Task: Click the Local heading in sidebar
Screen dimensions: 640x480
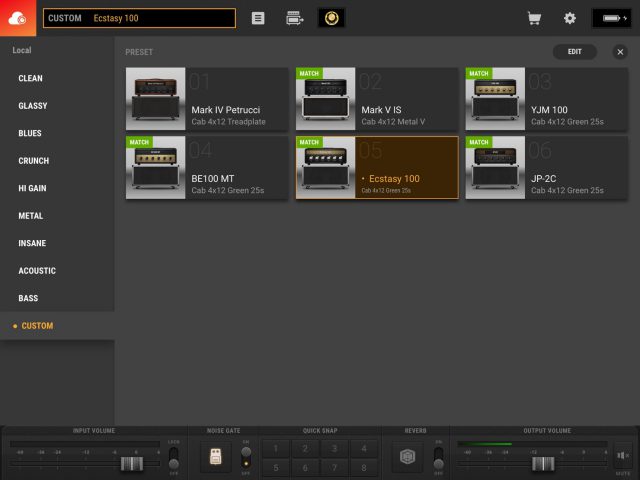Action: [x=22, y=50]
